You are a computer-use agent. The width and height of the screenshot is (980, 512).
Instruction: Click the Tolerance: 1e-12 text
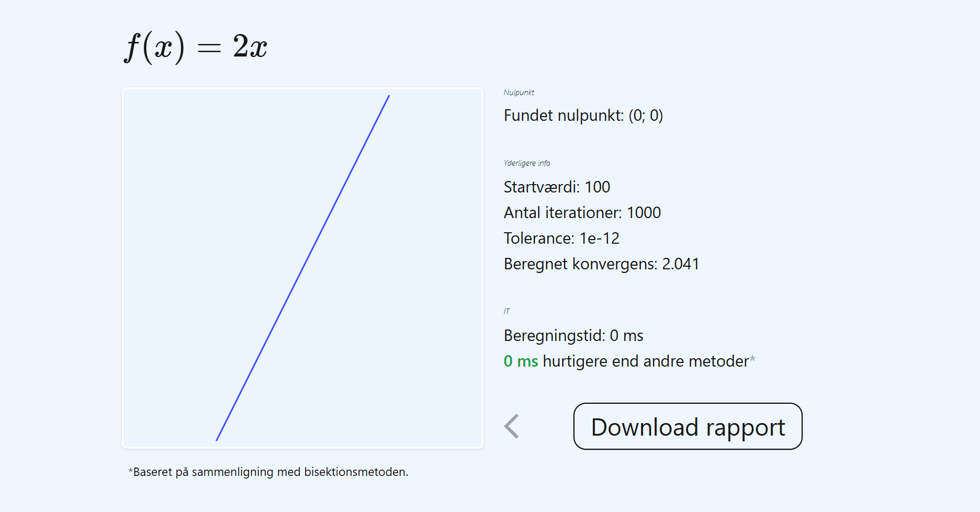click(x=561, y=238)
